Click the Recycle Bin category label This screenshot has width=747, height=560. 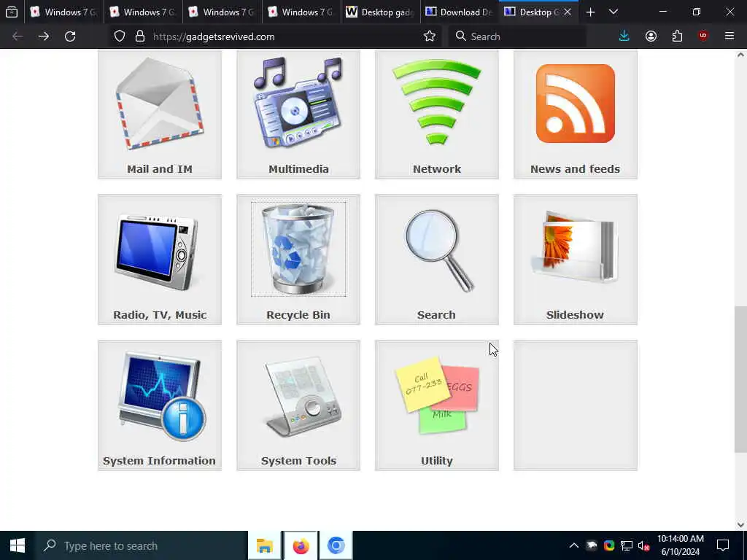click(298, 315)
